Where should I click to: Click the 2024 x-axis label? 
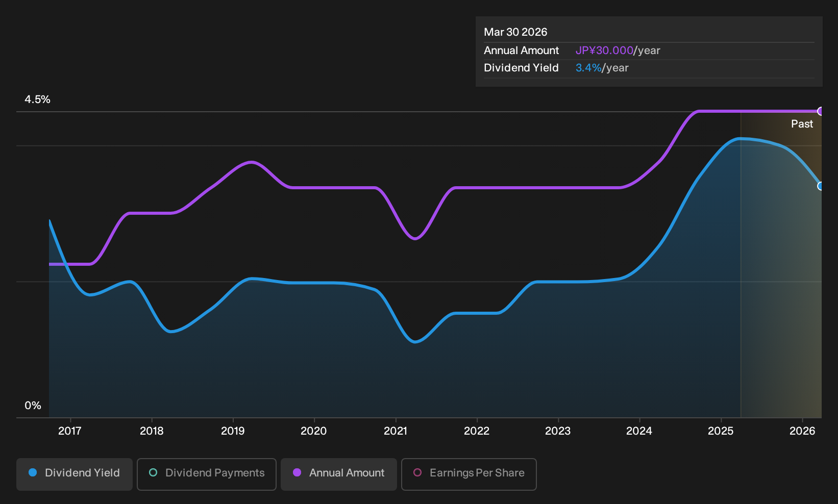(639, 431)
